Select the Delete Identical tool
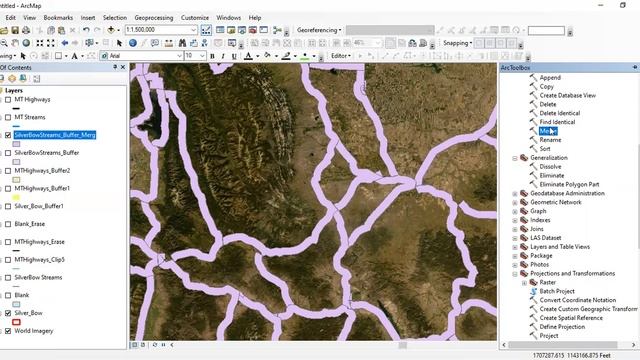The height and width of the screenshot is (360, 640). 559,113
